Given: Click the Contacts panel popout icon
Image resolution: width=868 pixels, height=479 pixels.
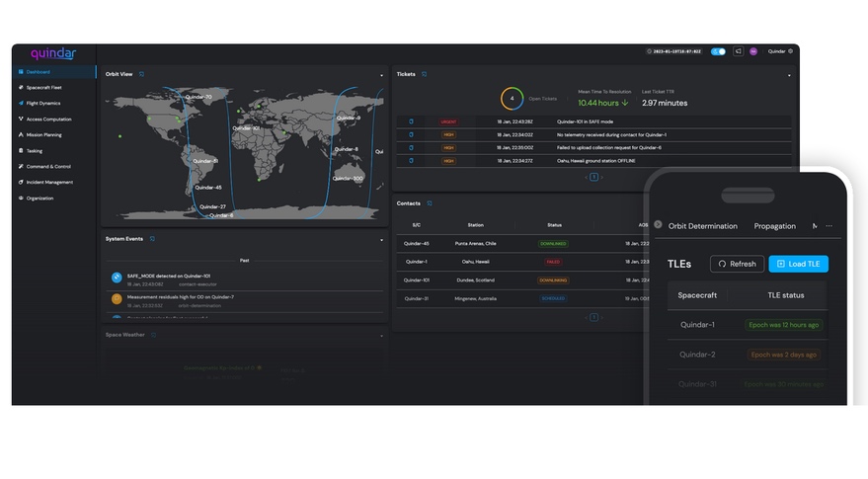Looking at the screenshot, I should point(429,203).
